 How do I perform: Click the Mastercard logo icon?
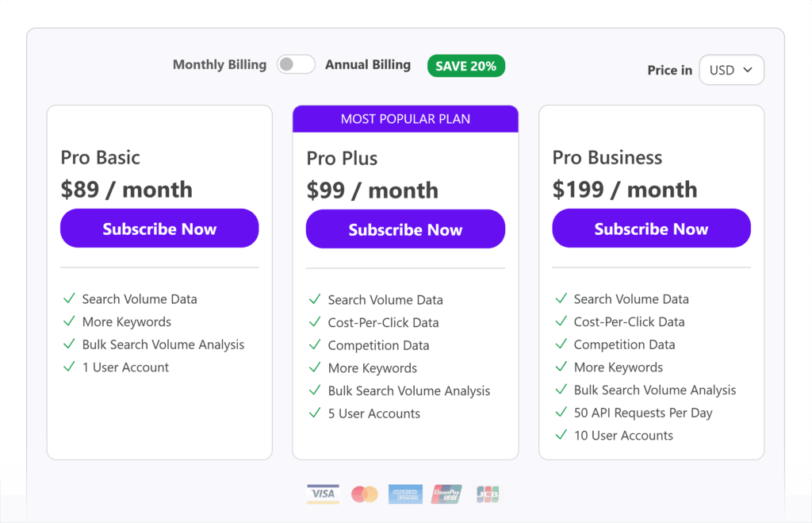coord(364,494)
